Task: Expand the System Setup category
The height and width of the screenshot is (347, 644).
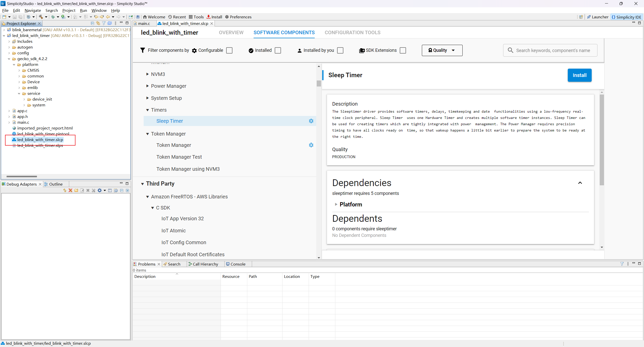Action: tap(147, 98)
